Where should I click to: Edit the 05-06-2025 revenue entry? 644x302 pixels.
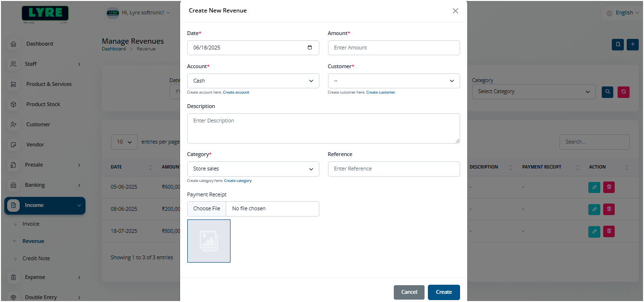pos(594,187)
